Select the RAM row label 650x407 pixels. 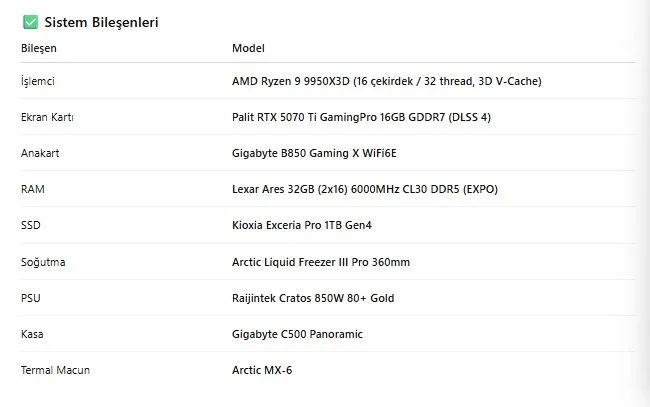pyautogui.click(x=32, y=189)
